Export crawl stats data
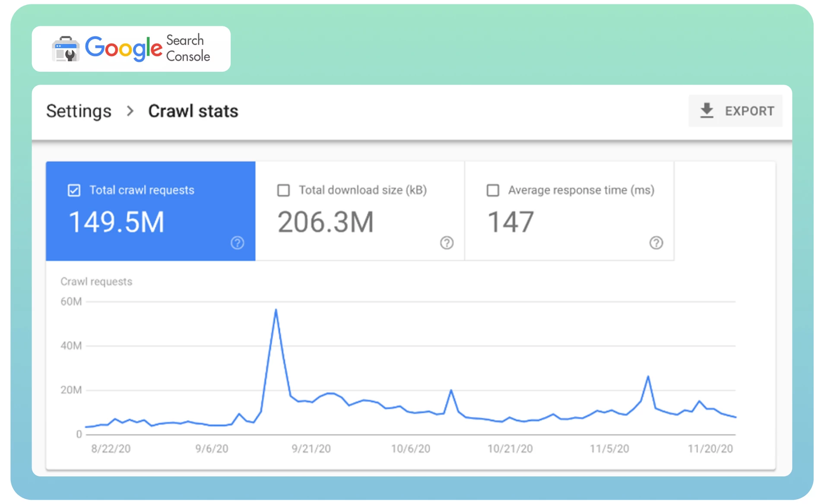Image resolution: width=824 pixels, height=504 pixels. 735,111
